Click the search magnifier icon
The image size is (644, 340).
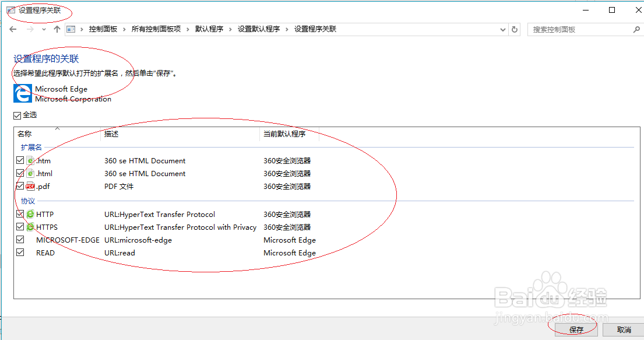(636, 30)
